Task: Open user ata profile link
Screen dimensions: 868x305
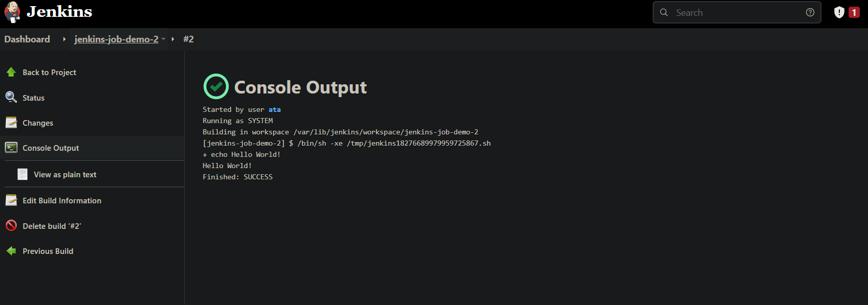Action: pos(275,109)
